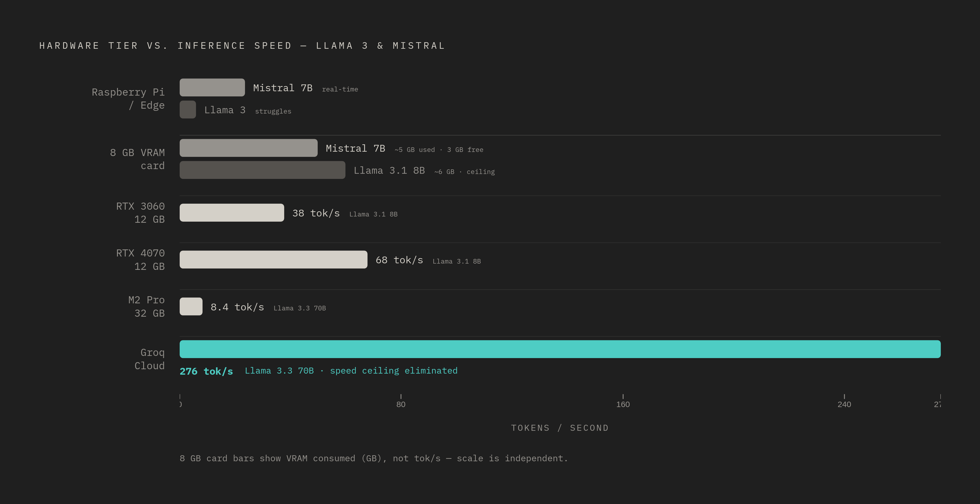Click the Mistral 7B bar in 8 GB VRAM row
The width and height of the screenshot is (980, 504).
tap(249, 148)
